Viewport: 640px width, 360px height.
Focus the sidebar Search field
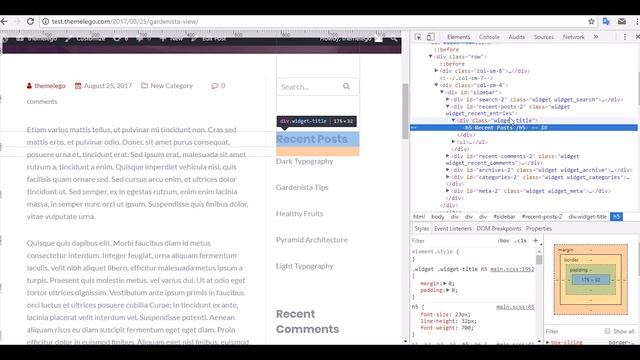pyautogui.click(x=318, y=87)
